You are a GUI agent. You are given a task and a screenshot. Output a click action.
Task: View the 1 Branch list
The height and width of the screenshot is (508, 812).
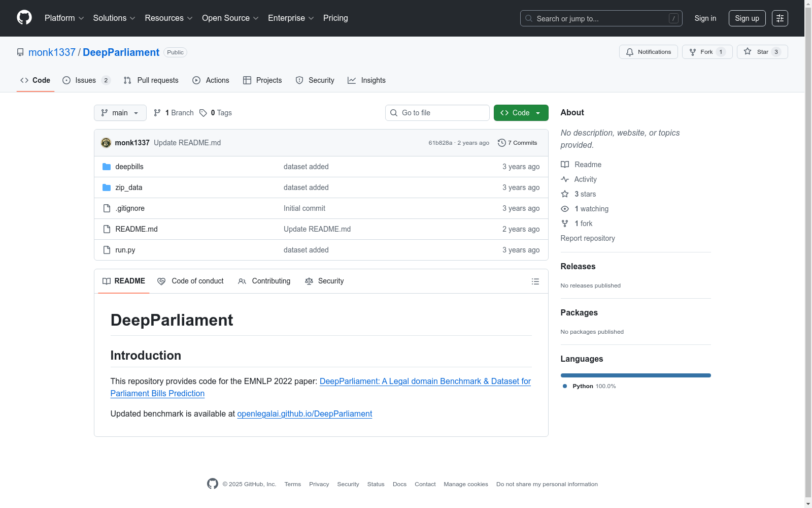click(174, 113)
